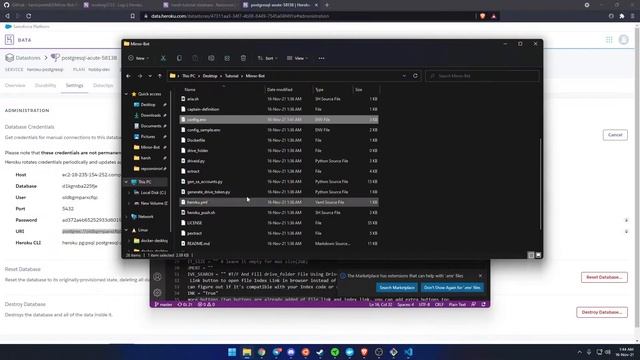
Task: Collapse the Linux tree node
Action: pos(126,230)
